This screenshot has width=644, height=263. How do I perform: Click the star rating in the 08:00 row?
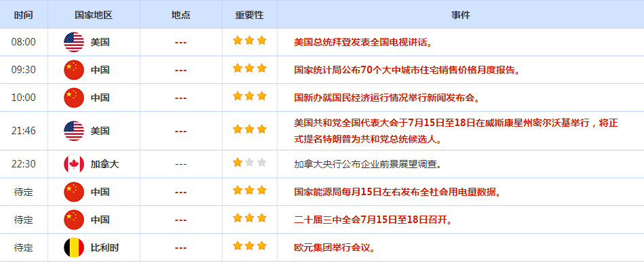click(250, 40)
